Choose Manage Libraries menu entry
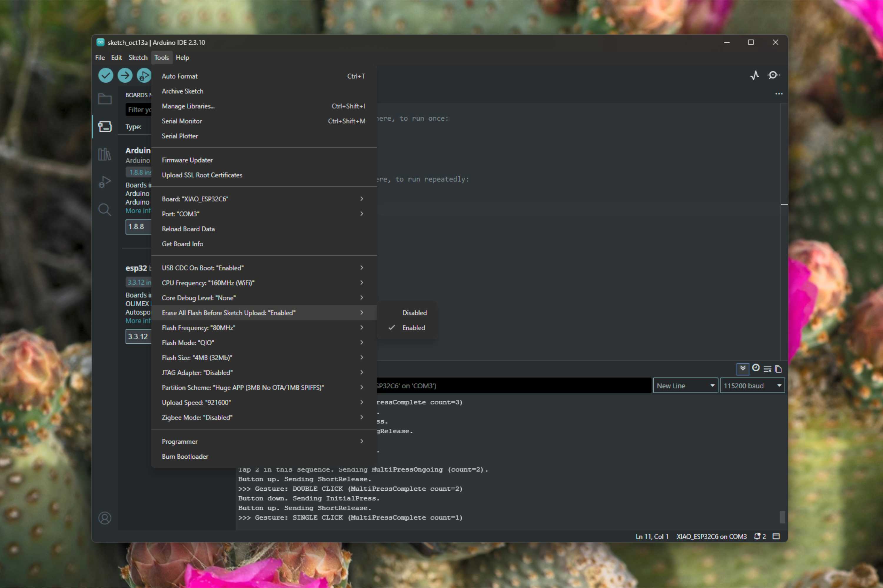The width and height of the screenshot is (883, 588). 264,106
